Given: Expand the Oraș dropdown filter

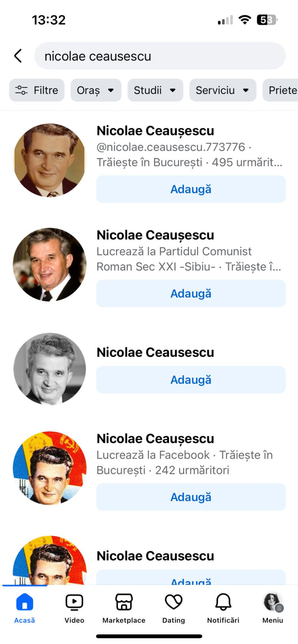Looking at the screenshot, I should click(96, 90).
